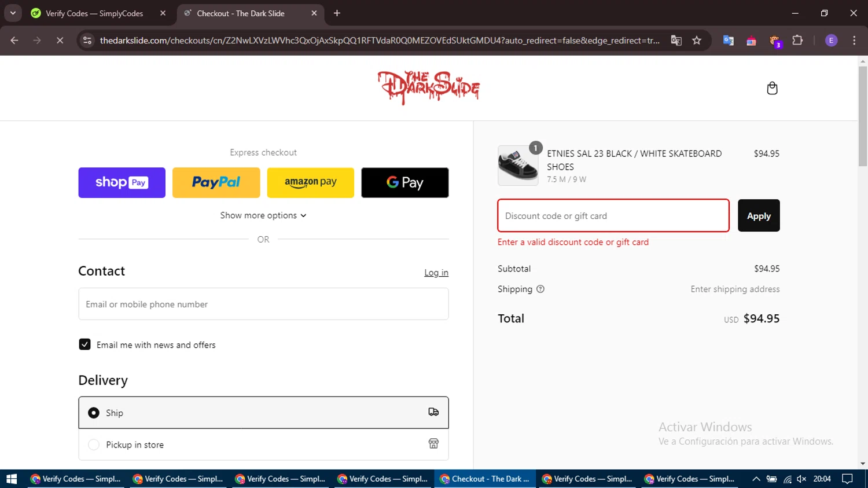868x488 pixels.
Task: Uncheck Email me with news and offers
Action: coord(84,344)
